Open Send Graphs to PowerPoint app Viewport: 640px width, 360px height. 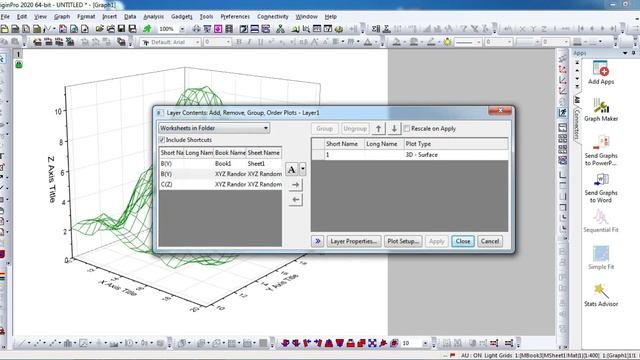[601, 151]
